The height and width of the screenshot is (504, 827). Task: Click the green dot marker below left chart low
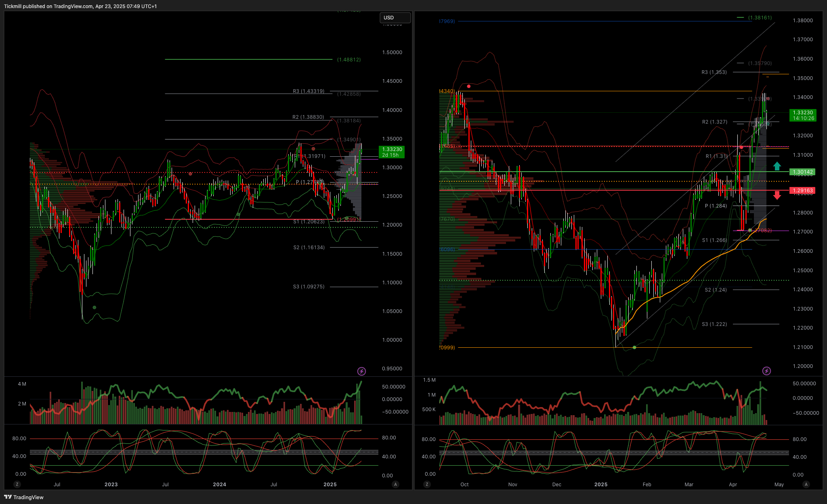94,308
